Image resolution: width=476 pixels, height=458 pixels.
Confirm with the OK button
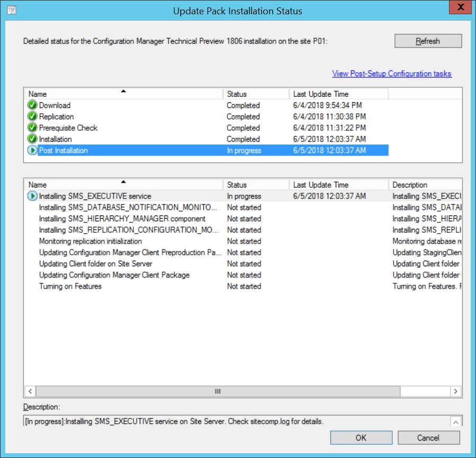point(361,438)
